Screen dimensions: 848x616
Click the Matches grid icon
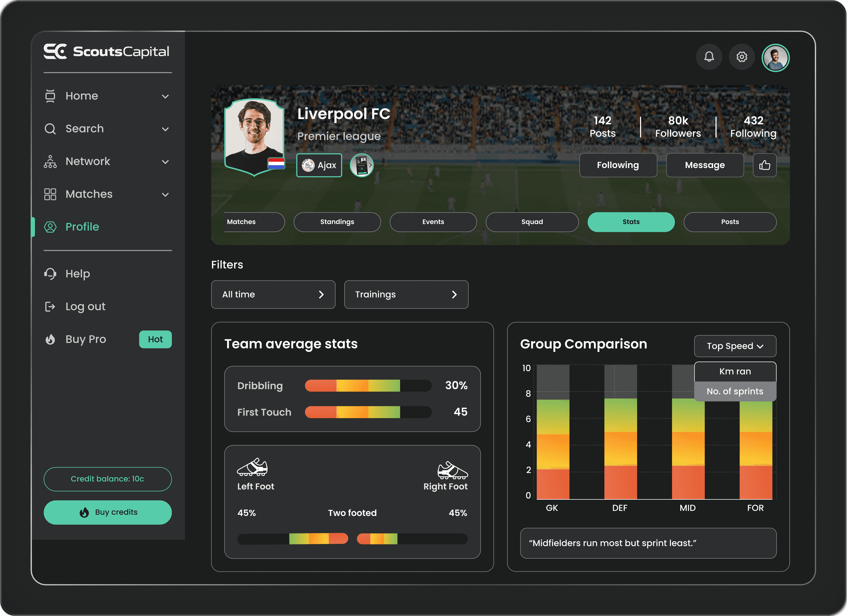point(50,194)
